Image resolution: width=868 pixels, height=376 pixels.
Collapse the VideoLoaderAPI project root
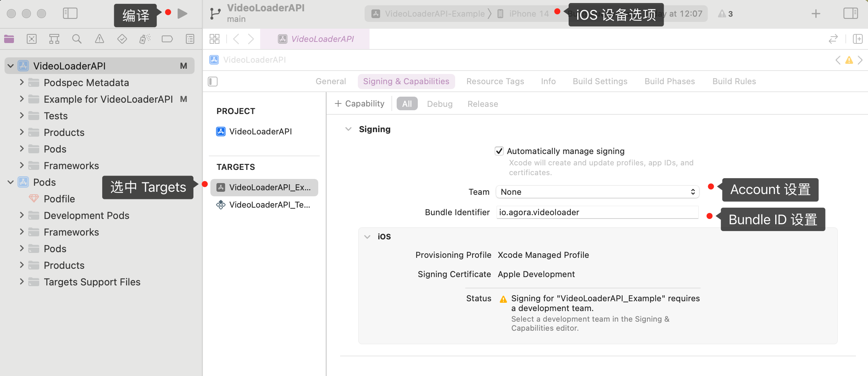[11, 66]
